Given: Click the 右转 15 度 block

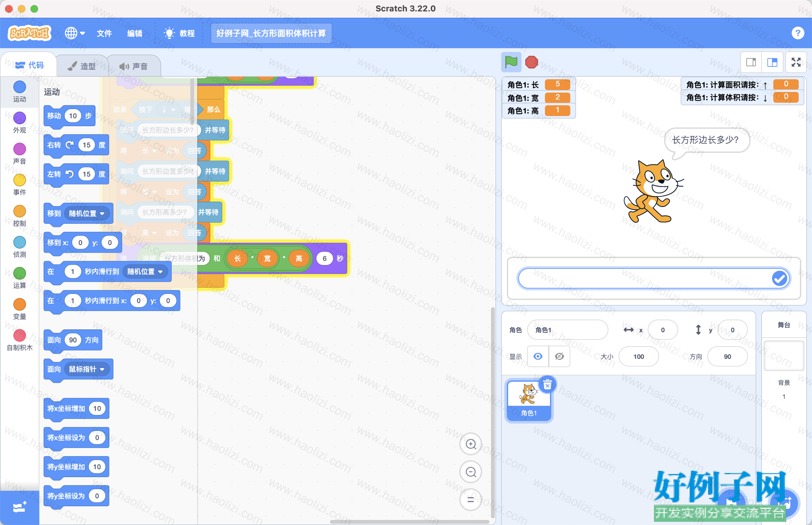Looking at the screenshot, I should tap(76, 146).
